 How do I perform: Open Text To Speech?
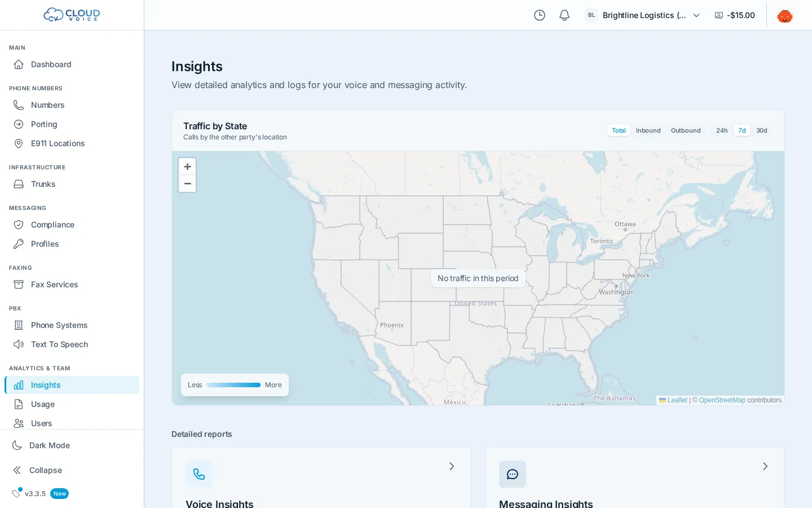tap(72, 344)
